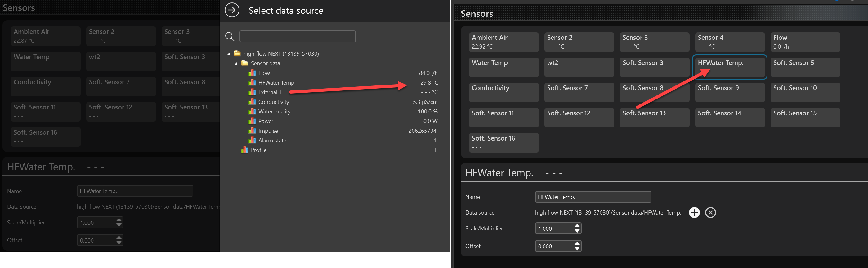Click the Flow chart icon in tree
The width and height of the screenshot is (868, 268).
(x=252, y=73)
